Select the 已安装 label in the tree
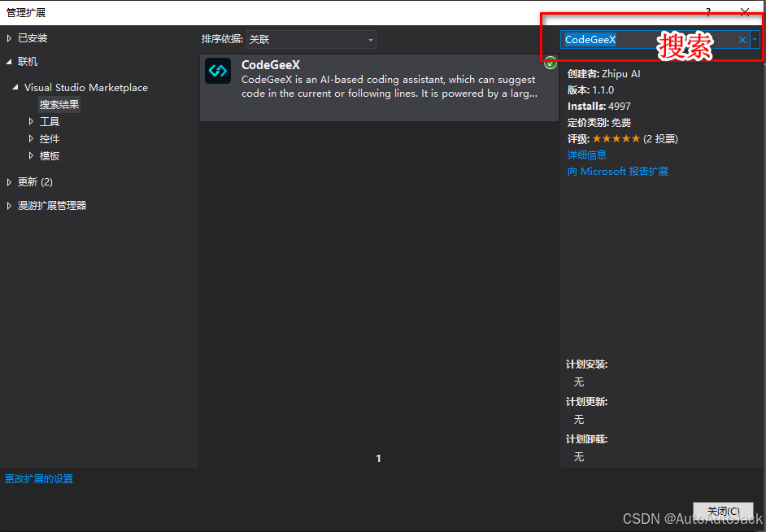 click(33, 38)
